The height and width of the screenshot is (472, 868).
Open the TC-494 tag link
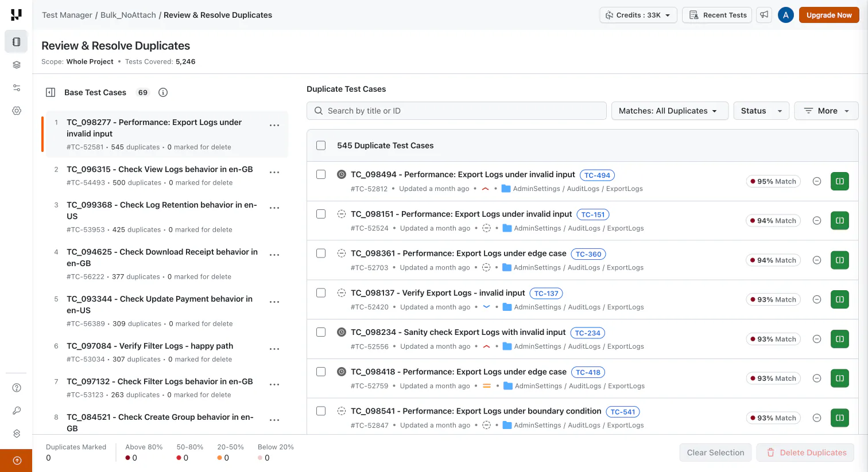(597, 175)
